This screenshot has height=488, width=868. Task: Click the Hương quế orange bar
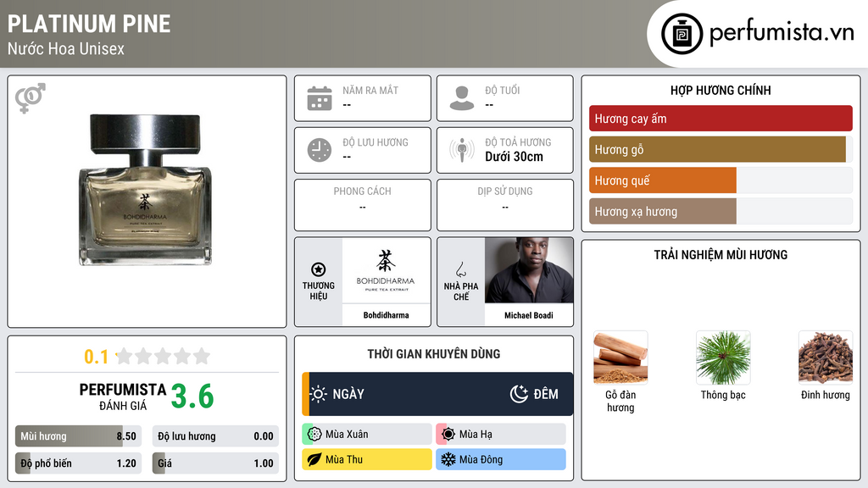pos(663,180)
